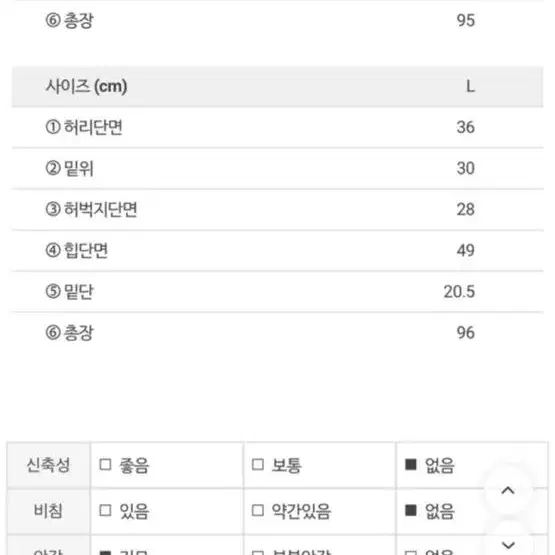Select the 사이즈 (cm) header label
Image resolution: width=555 pixels, height=555 pixels.
click(86, 86)
